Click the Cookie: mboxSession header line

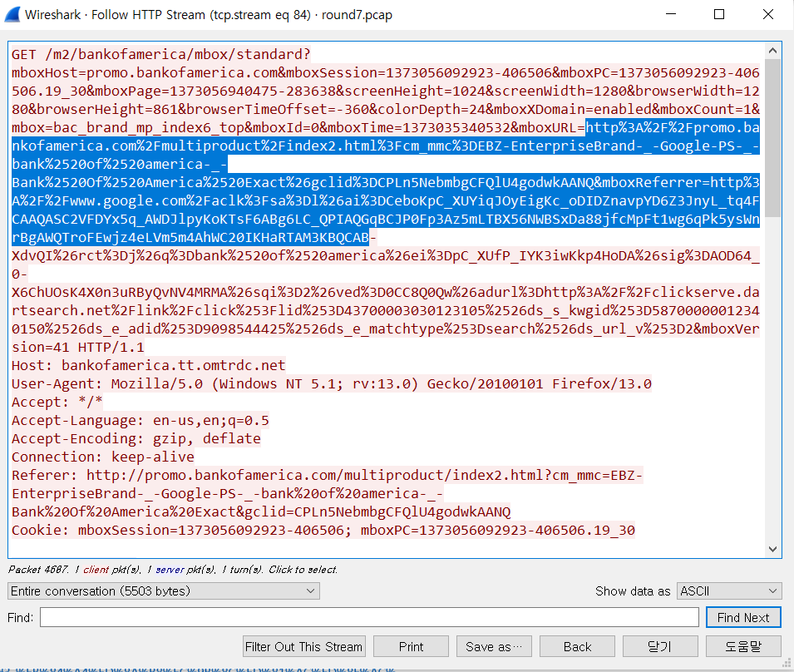coord(323,530)
